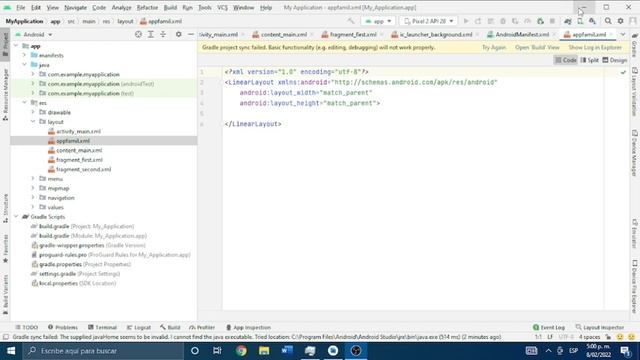Open the Profiler tool window

pos(202,327)
